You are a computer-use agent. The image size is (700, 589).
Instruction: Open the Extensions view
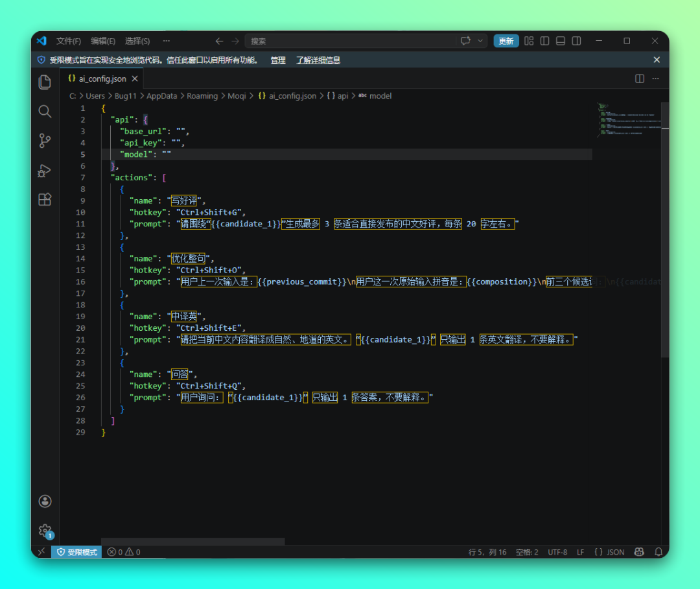(x=45, y=200)
